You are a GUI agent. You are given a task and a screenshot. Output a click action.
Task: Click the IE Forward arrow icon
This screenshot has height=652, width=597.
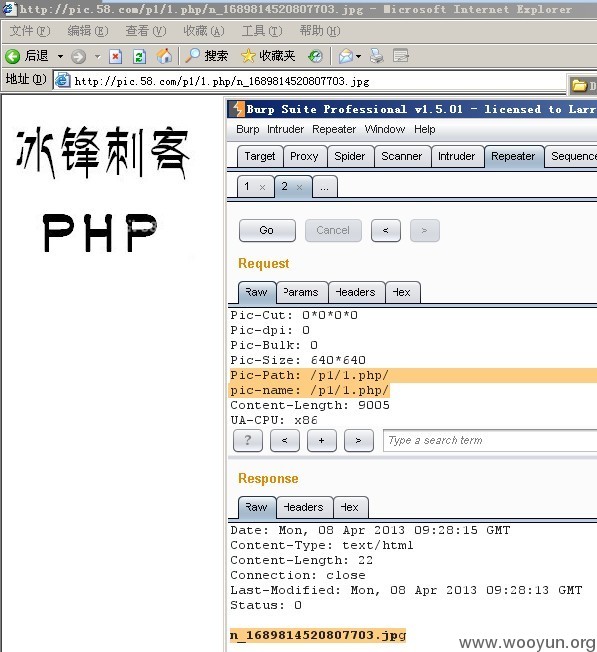point(78,56)
